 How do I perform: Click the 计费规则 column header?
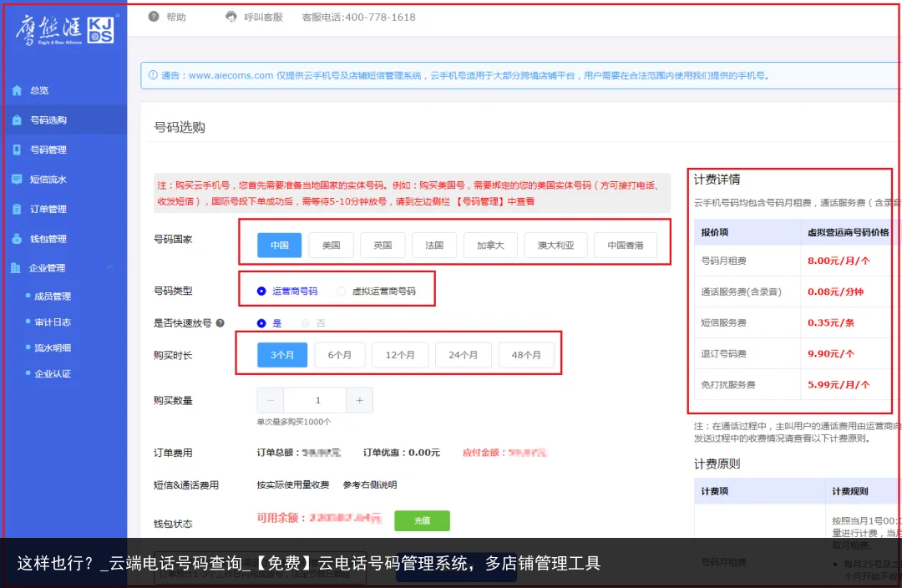850,491
